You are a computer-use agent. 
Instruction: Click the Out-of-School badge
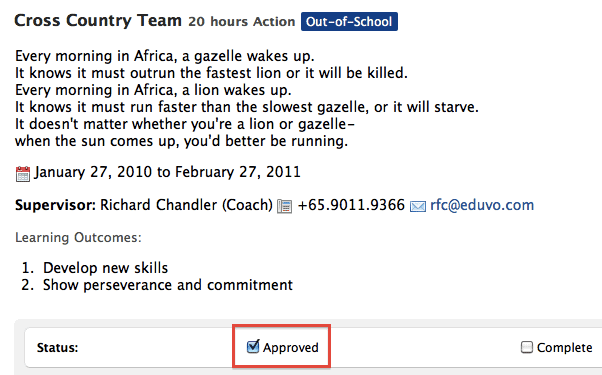click(x=349, y=21)
